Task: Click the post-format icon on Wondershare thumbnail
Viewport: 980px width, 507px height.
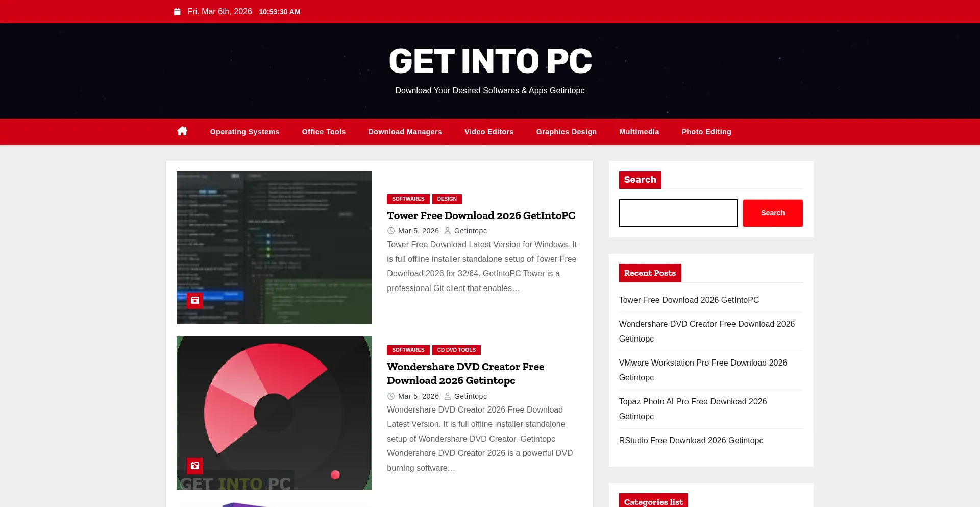Action: pos(195,466)
